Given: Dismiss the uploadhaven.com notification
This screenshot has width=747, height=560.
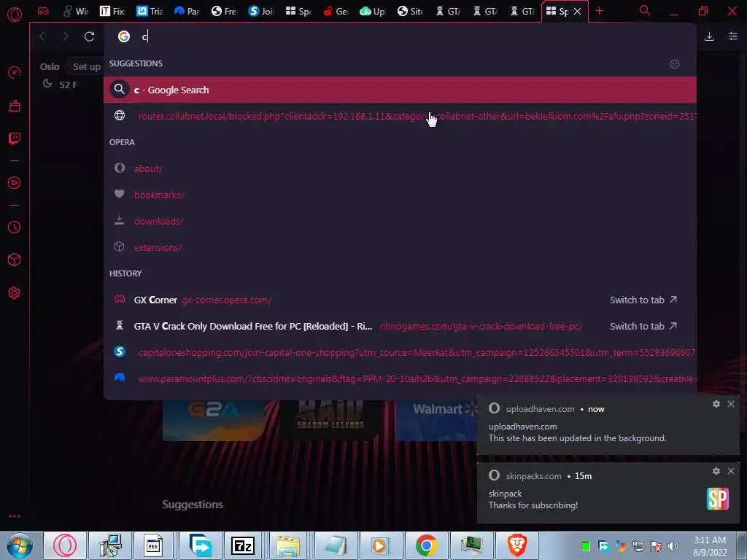Looking at the screenshot, I should point(731,404).
